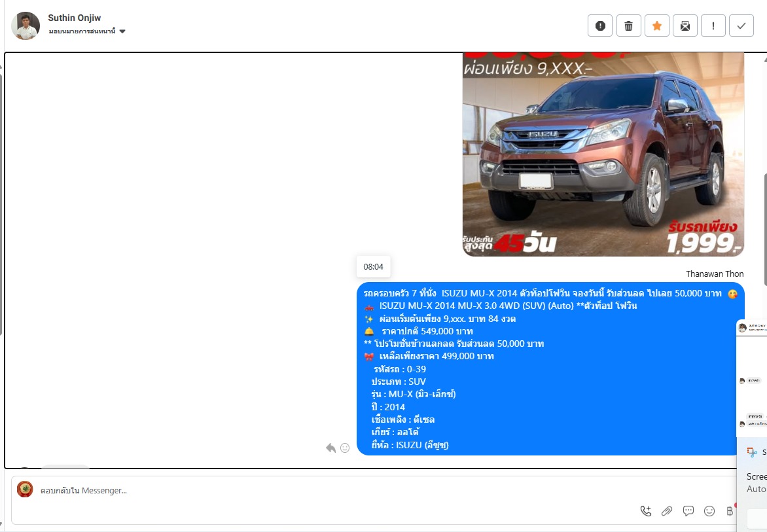The height and width of the screenshot is (532, 767).
Task: Click the Suthin Onjiw contact name
Action: (75, 18)
